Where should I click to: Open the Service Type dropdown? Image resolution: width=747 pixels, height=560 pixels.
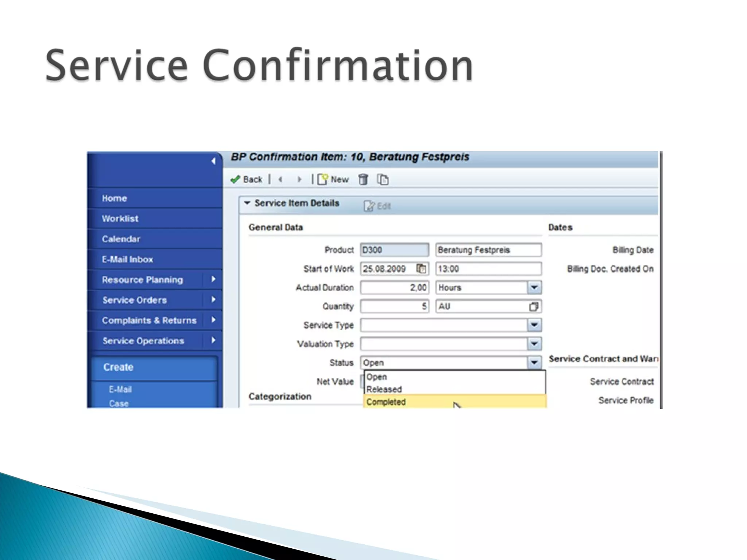point(534,325)
